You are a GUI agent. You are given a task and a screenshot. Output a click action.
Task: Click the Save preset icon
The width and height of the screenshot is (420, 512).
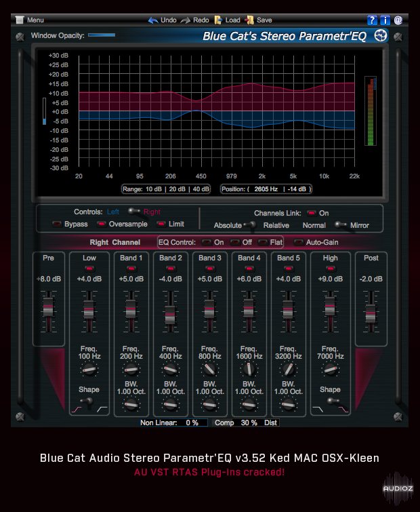249,20
